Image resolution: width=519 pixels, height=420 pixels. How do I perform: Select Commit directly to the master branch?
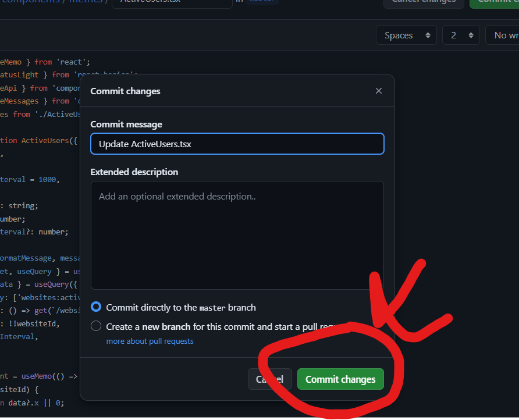(96, 307)
